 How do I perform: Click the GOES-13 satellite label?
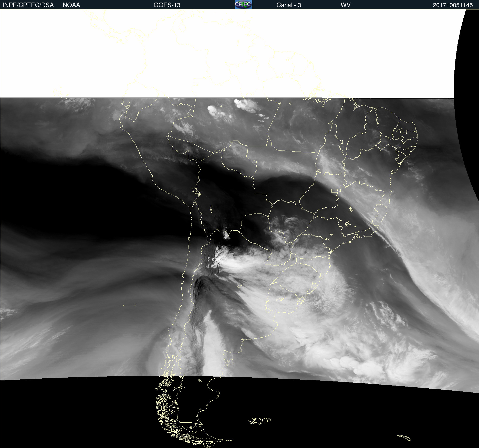[x=167, y=5]
